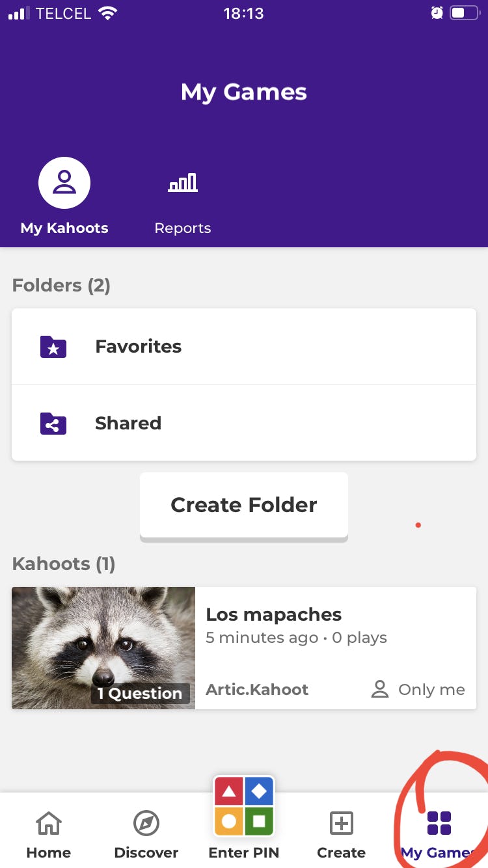The width and height of the screenshot is (488, 868).
Task: Tap the Shared folder icon
Action: point(53,424)
